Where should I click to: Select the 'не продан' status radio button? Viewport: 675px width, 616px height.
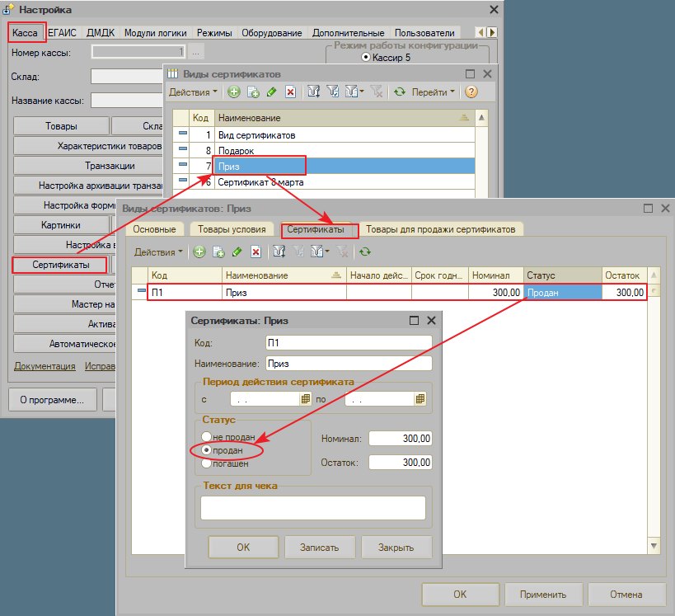206,437
